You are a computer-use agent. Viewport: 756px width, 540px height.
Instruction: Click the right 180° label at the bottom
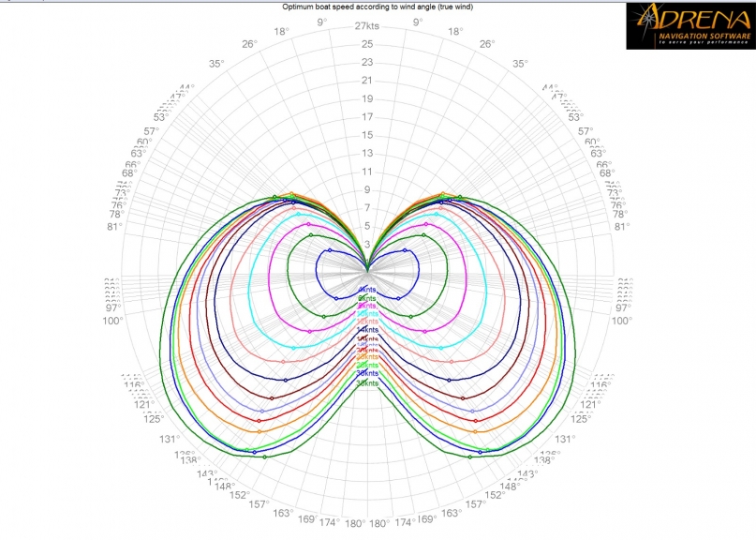point(380,523)
